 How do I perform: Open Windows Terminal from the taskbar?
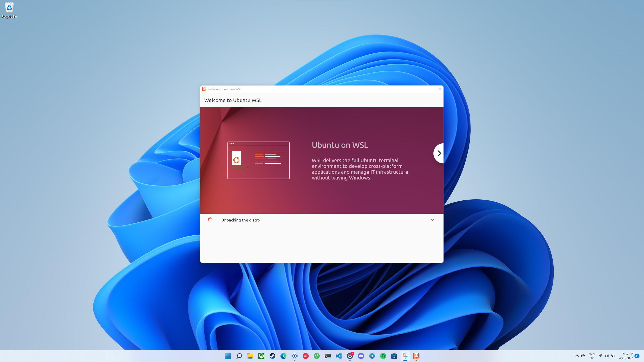328,356
